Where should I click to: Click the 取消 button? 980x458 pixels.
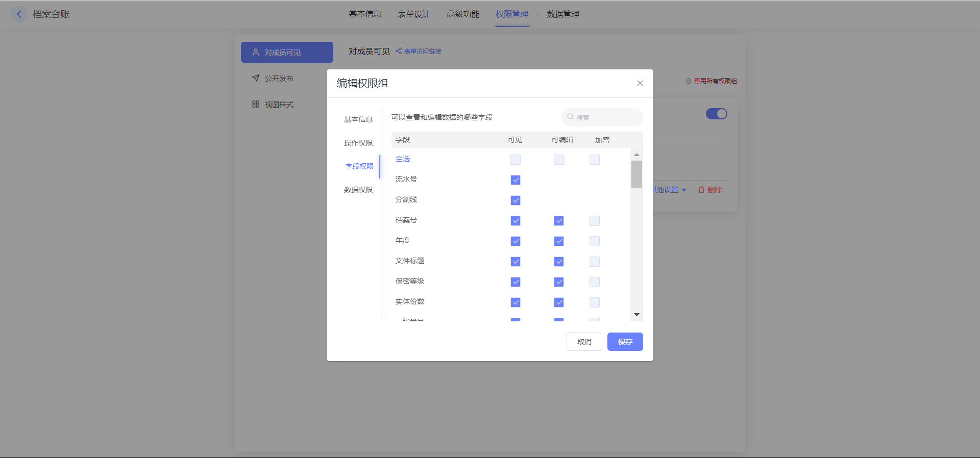[584, 342]
